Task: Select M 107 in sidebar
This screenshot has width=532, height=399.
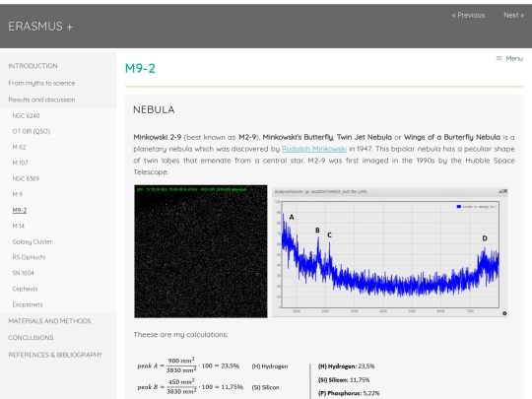Action: point(20,163)
